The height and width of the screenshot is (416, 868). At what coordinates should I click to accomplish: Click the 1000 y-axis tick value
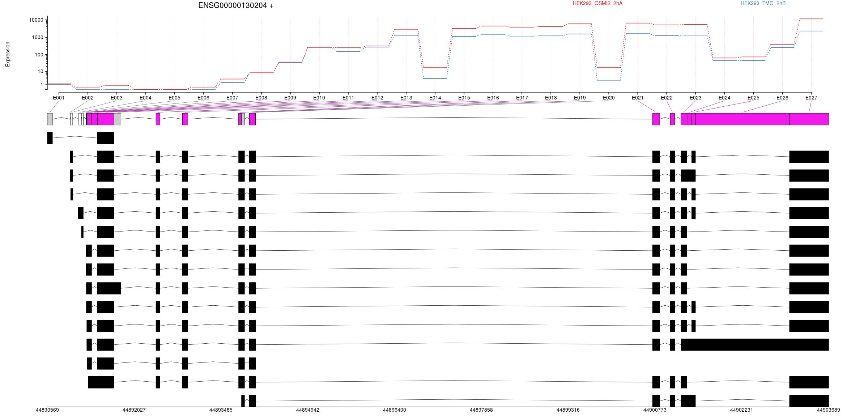[38, 37]
